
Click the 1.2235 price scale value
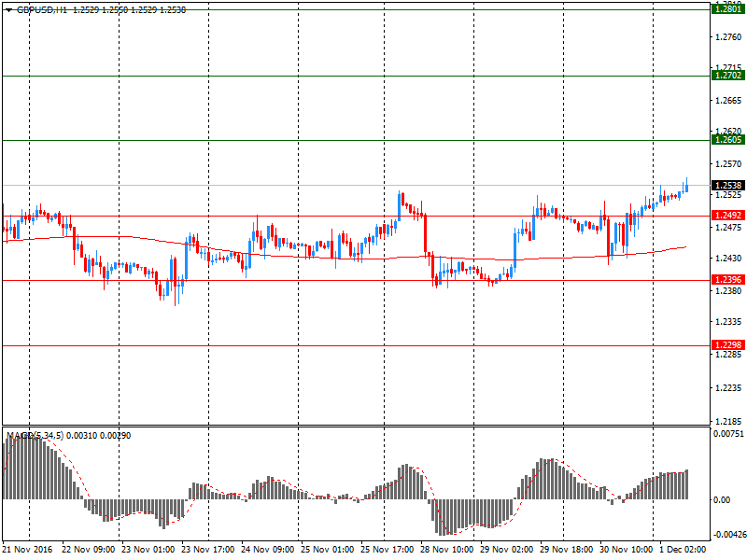point(728,388)
